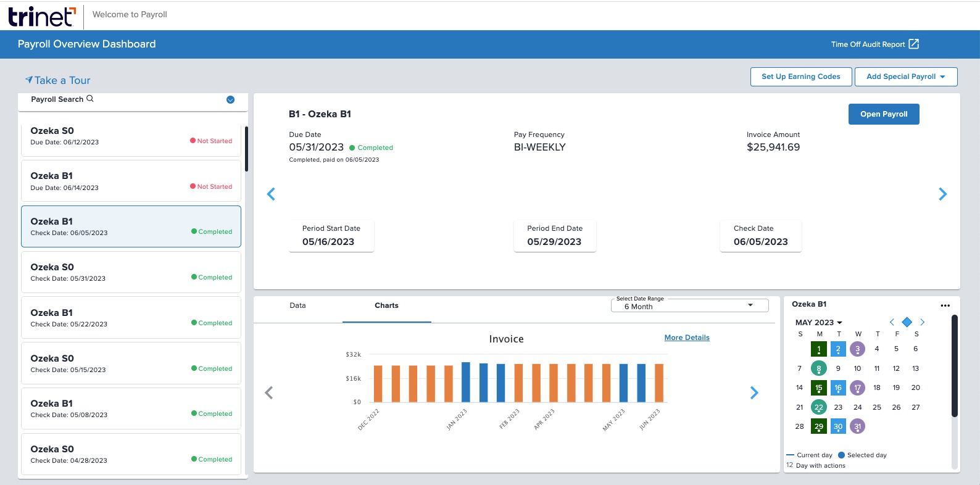980x485 pixels.
Task: Open the Add Special Payroll dropdown
Action: point(906,77)
